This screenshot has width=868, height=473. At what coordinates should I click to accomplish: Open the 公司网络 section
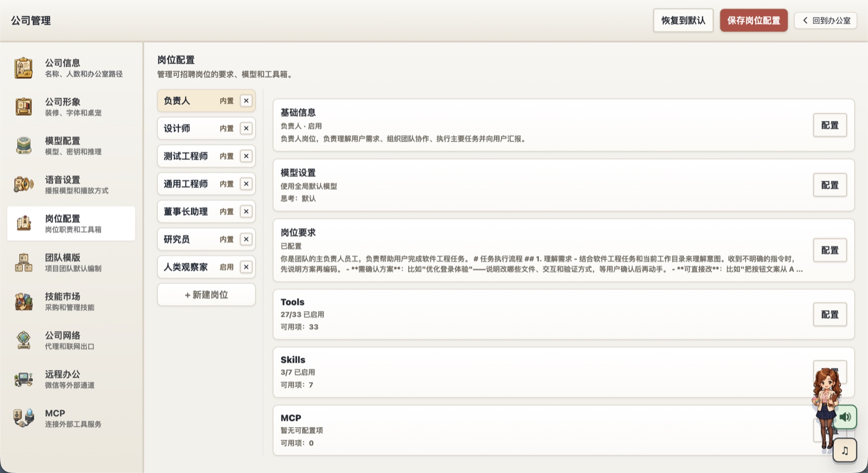71,340
